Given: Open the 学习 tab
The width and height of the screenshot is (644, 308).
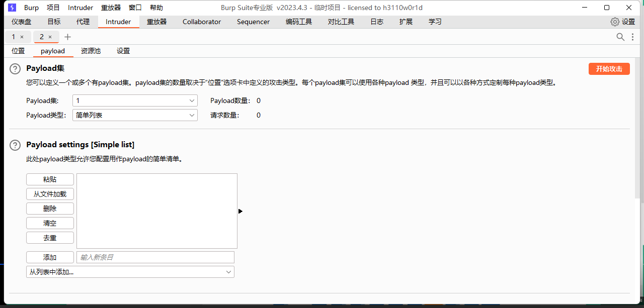Looking at the screenshot, I should 435,22.
